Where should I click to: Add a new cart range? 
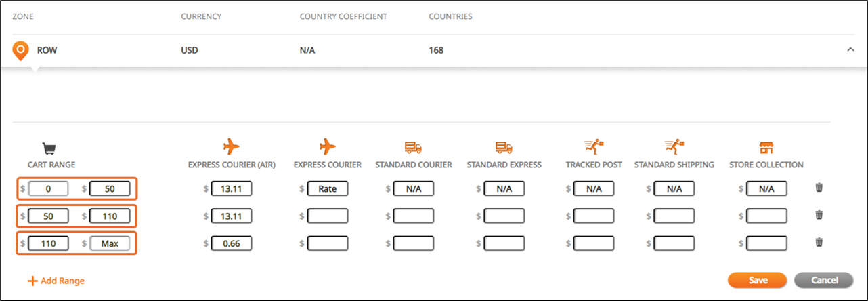click(x=56, y=281)
